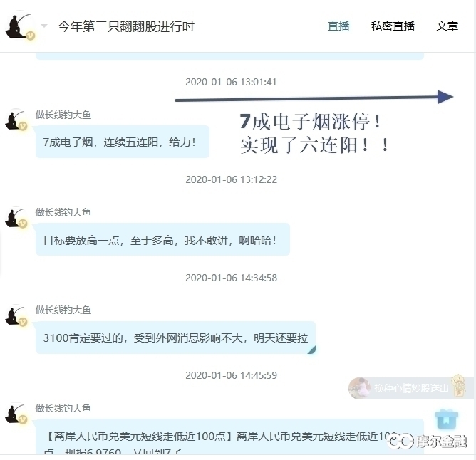Select the 文章 tab
This screenshot has height=460, width=476.
[x=447, y=26]
